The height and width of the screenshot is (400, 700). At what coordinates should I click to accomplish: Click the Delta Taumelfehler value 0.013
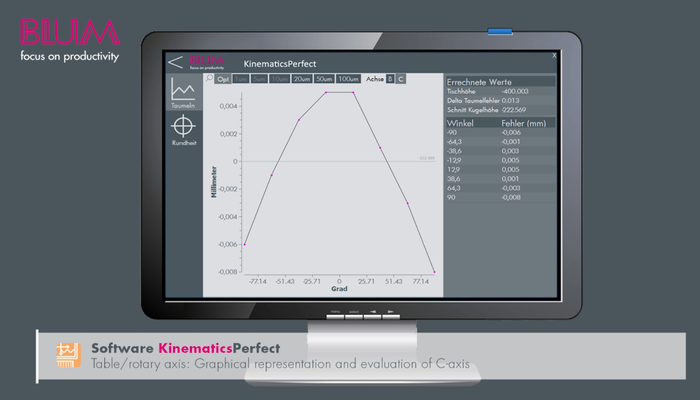point(510,100)
